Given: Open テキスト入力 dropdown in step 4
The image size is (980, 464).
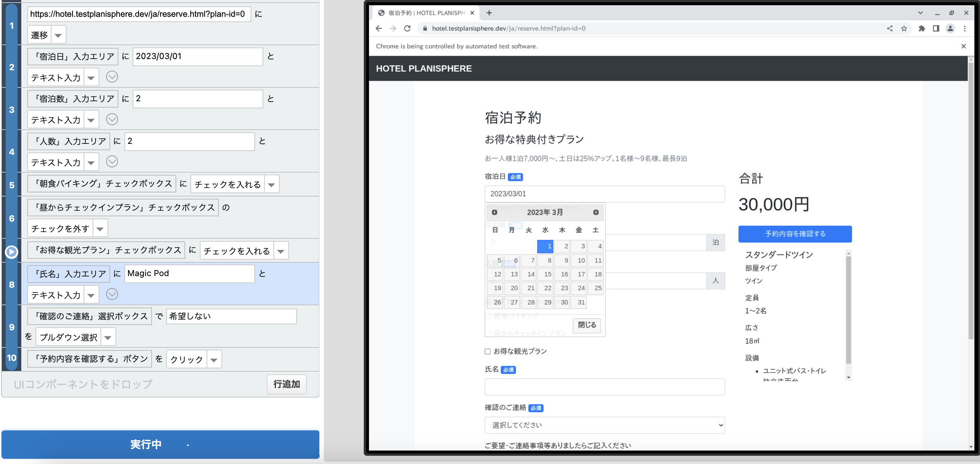Looking at the screenshot, I should (x=91, y=163).
